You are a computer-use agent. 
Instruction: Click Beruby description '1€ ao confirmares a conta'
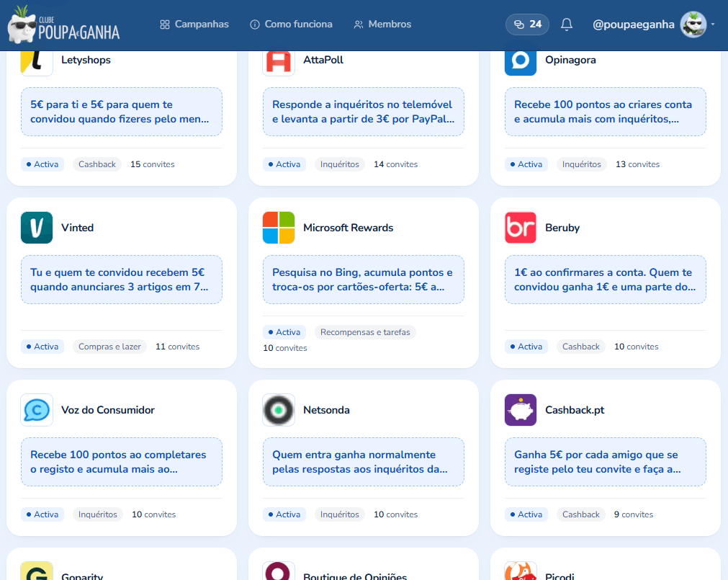(606, 280)
